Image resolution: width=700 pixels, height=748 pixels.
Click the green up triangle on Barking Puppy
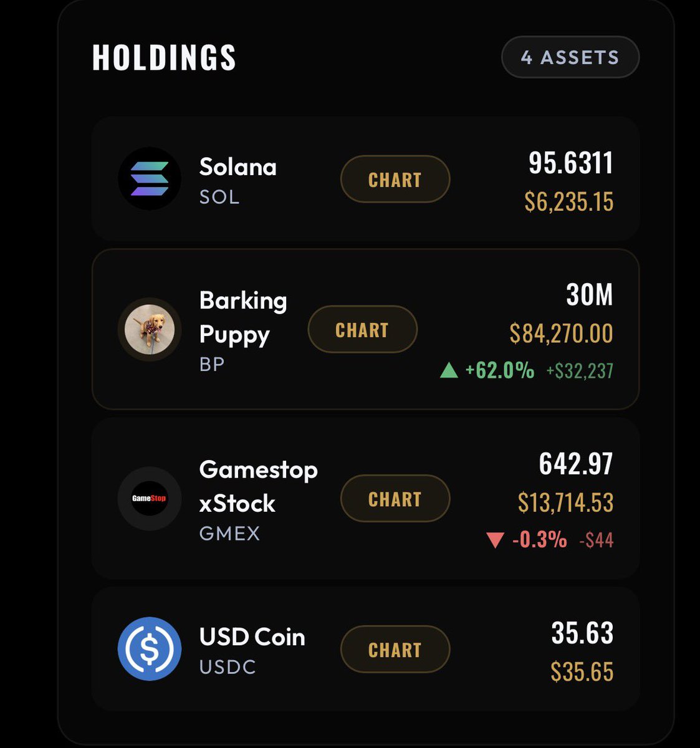449,371
